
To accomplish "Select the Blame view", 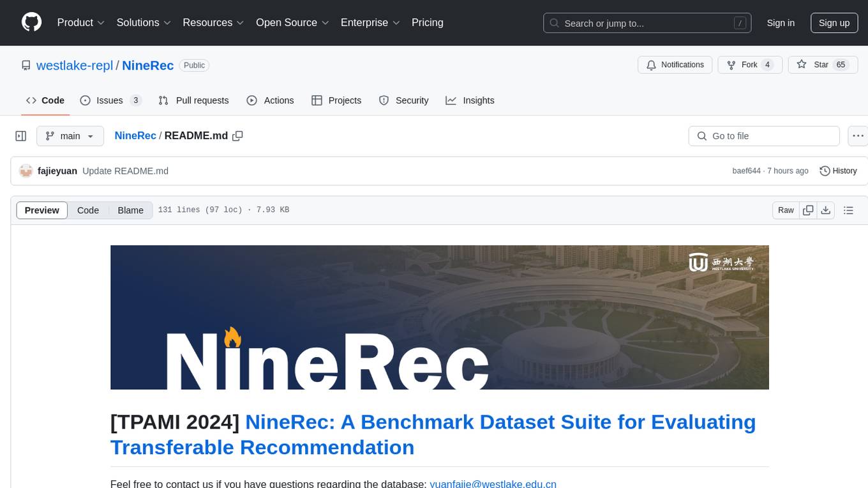I will click(x=130, y=210).
